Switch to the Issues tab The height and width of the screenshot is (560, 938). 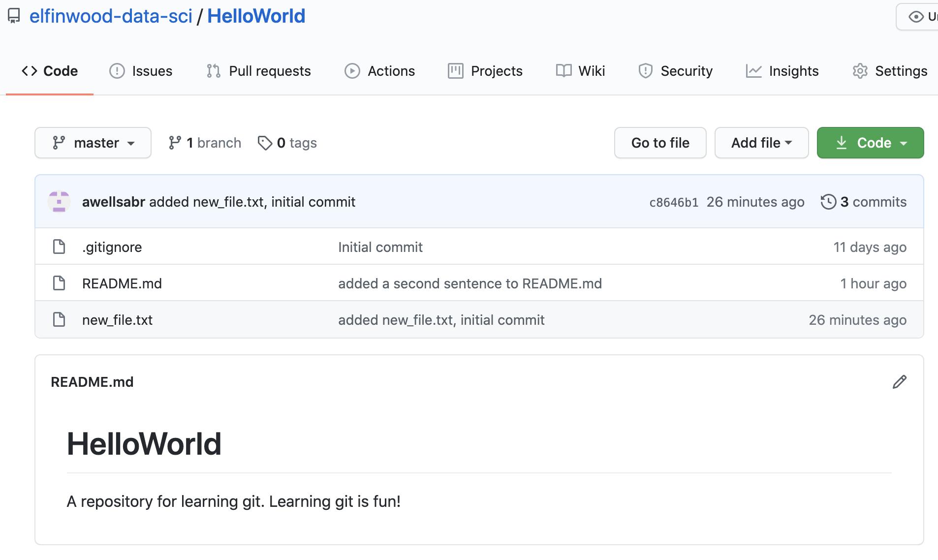[x=141, y=71]
